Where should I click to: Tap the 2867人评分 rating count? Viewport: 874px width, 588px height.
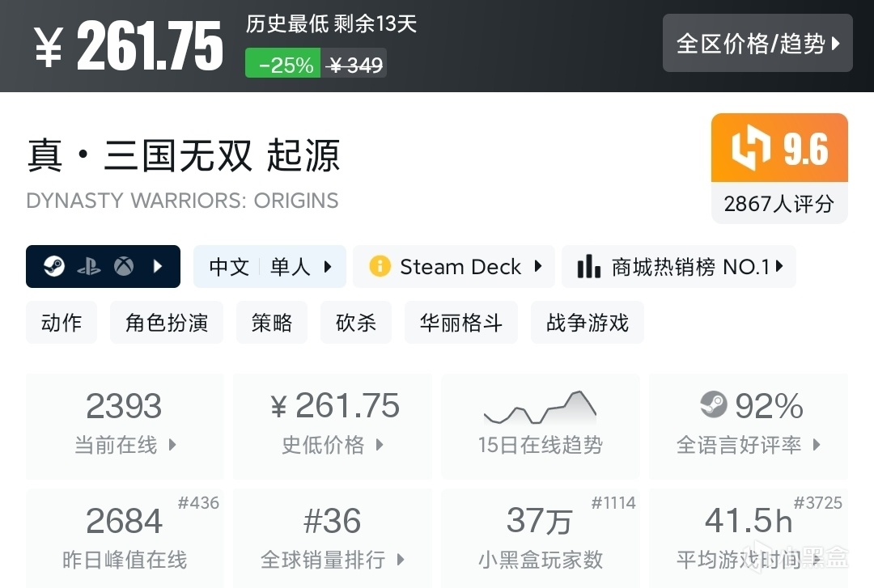[779, 204]
